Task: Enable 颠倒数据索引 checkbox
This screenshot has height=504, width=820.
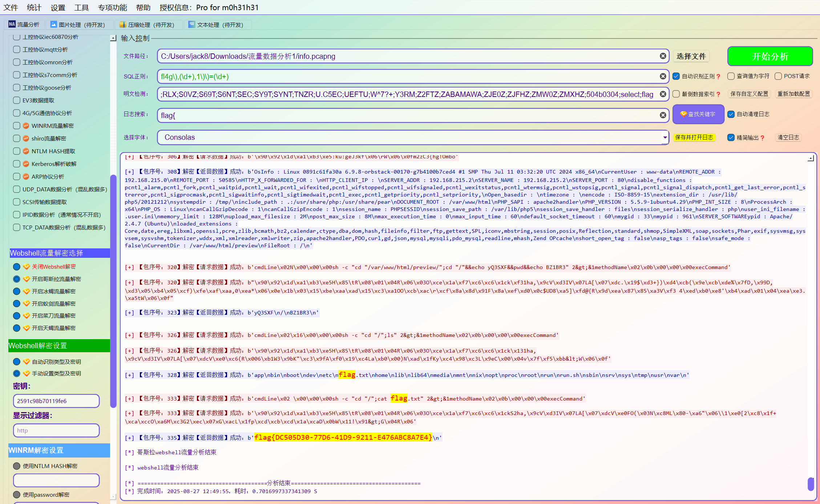Action: tap(676, 94)
